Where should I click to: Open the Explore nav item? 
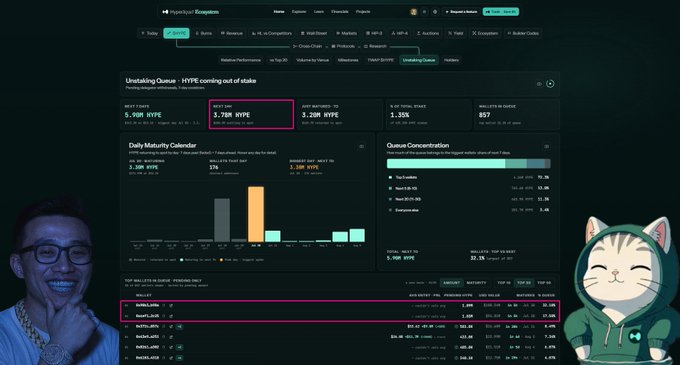[299, 12]
